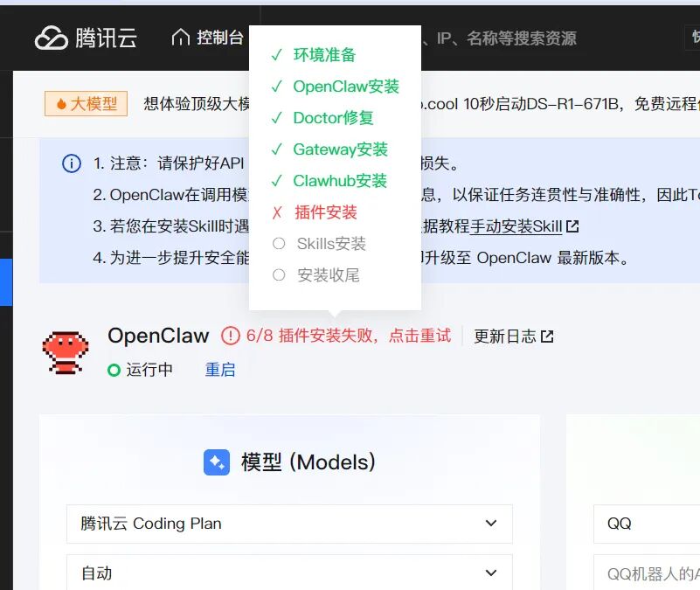Click the circle beside 安装收尾
The image size is (700, 590).
pos(279,274)
